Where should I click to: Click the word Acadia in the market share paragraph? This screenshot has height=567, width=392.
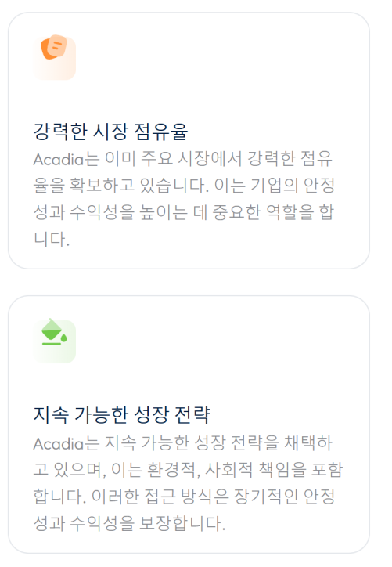pyautogui.click(x=58, y=159)
